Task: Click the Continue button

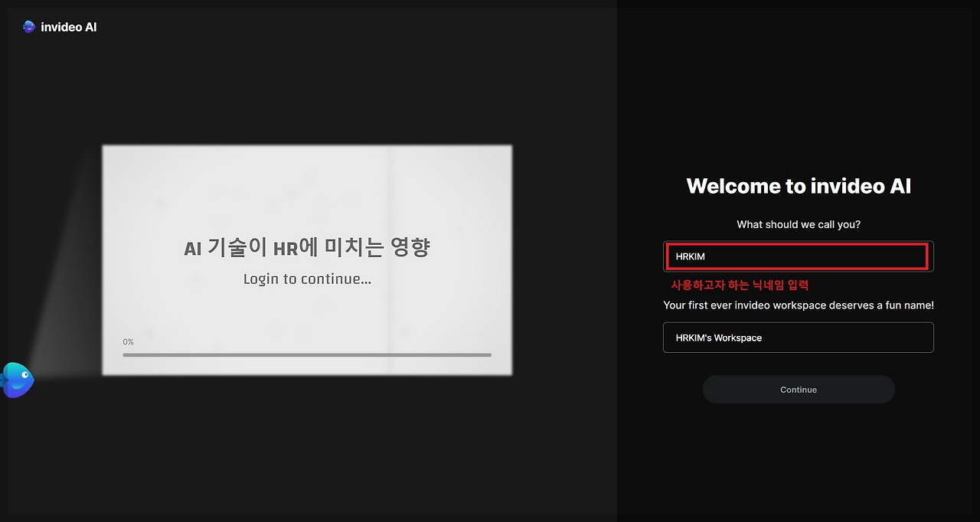Action: (x=798, y=390)
